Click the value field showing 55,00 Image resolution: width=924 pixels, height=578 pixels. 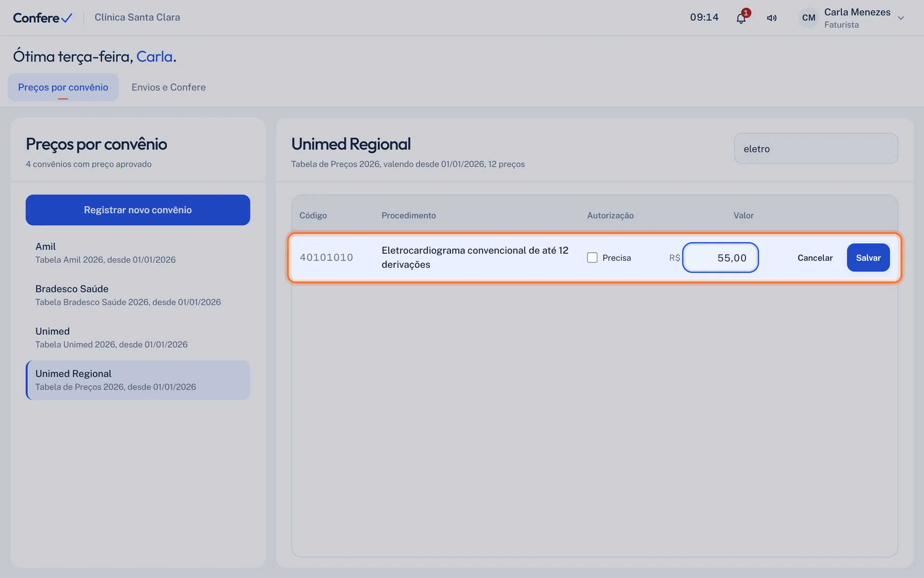click(x=720, y=258)
